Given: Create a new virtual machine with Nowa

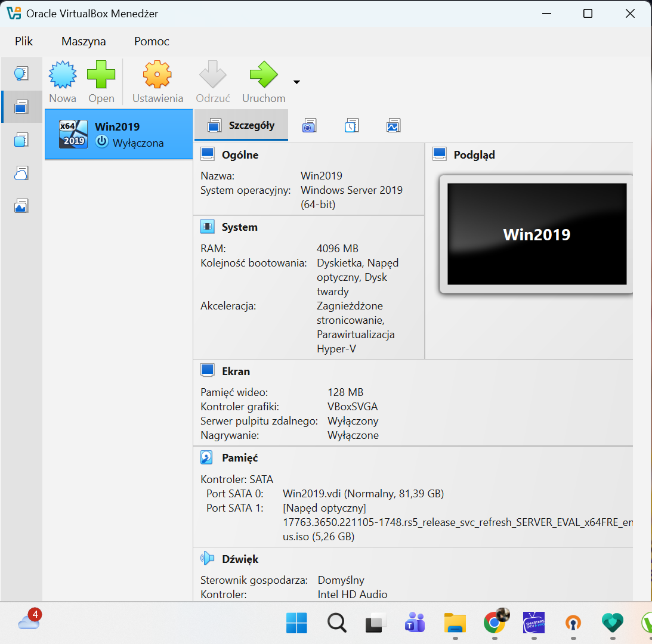Looking at the screenshot, I should pyautogui.click(x=62, y=80).
